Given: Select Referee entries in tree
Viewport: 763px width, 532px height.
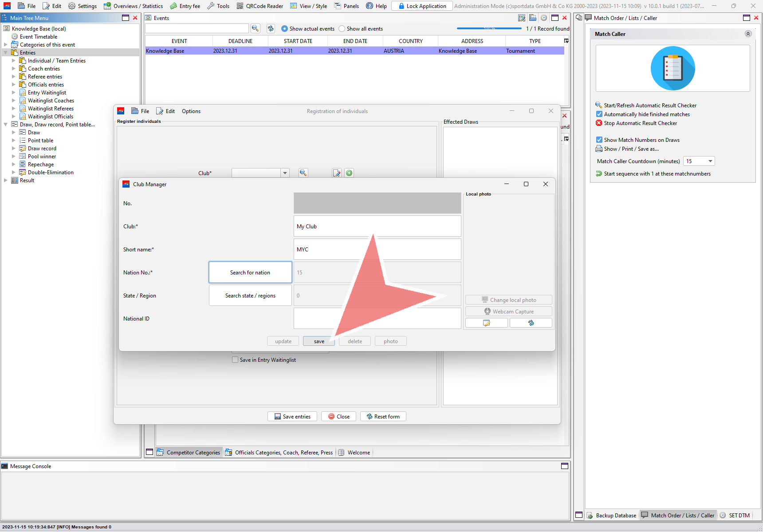Looking at the screenshot, I should (45, 76).
